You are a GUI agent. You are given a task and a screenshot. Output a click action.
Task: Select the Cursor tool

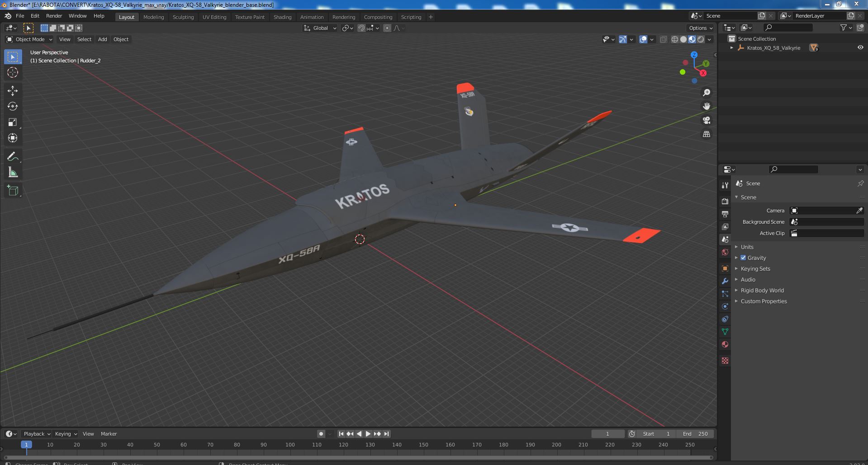(x=13, y=72)
